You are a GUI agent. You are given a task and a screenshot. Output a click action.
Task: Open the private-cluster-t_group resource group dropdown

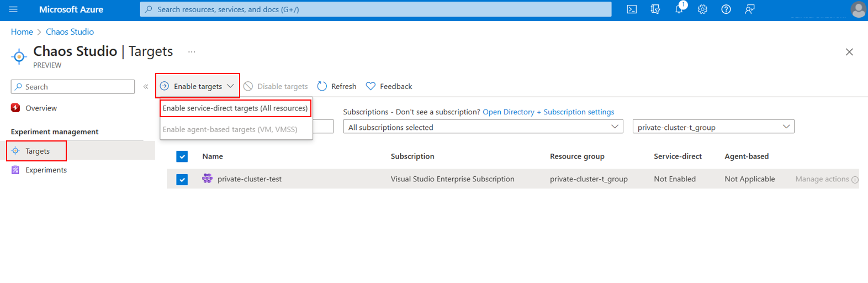click(x=713, y=127)
